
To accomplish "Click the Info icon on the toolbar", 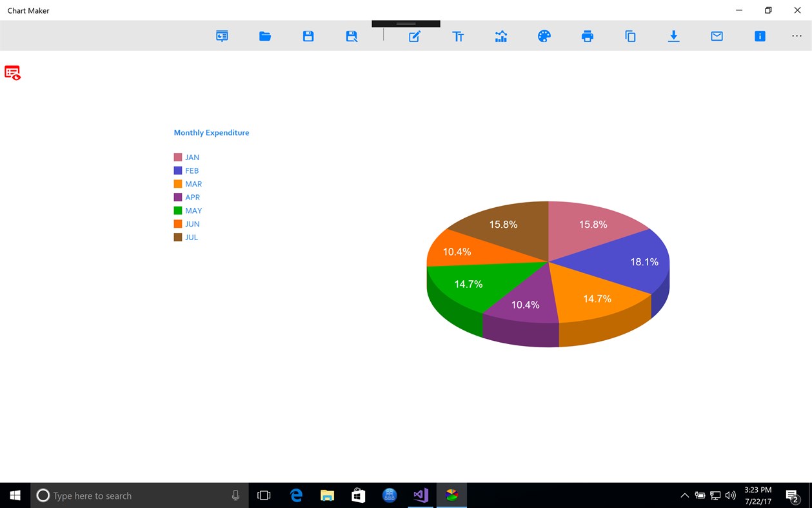I will point(760,36).
